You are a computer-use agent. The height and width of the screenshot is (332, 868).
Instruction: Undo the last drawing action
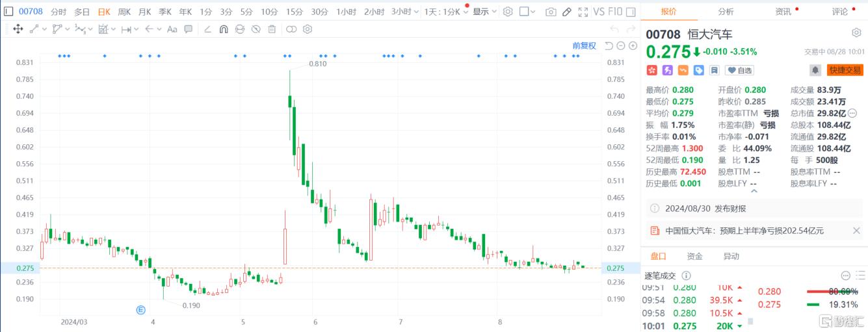(614, 29)
